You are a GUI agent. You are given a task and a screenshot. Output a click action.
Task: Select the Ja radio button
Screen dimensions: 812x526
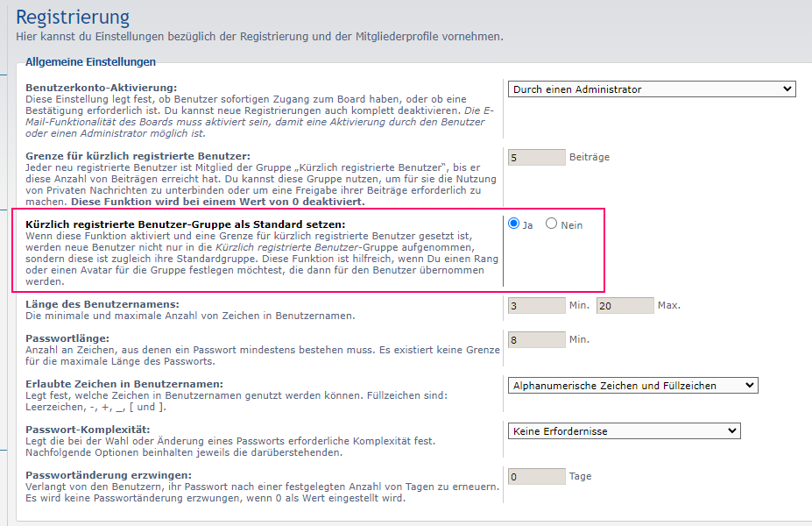(x=514, y=224)
